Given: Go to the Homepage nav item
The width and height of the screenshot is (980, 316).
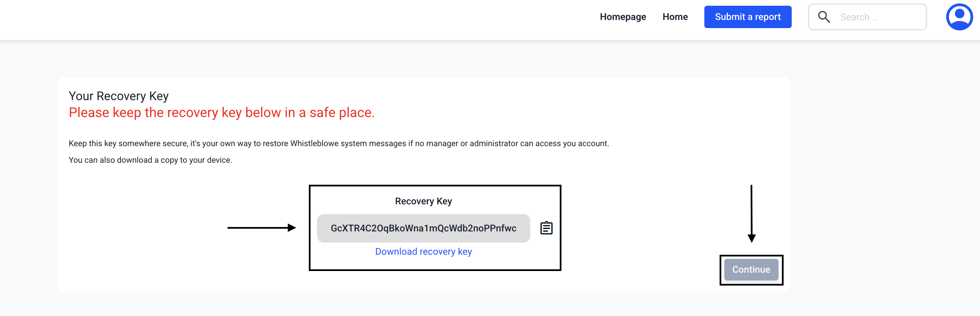Looking at the screenshot, I should coord(623,17).
